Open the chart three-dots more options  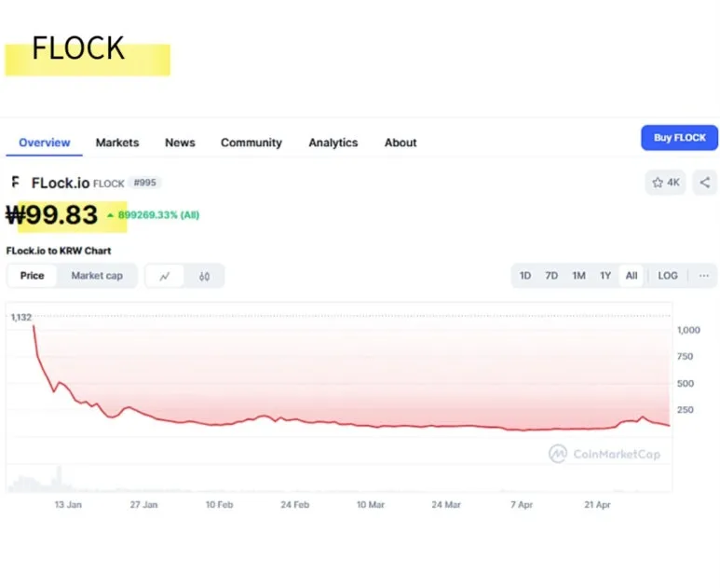(x=703, y=276)
